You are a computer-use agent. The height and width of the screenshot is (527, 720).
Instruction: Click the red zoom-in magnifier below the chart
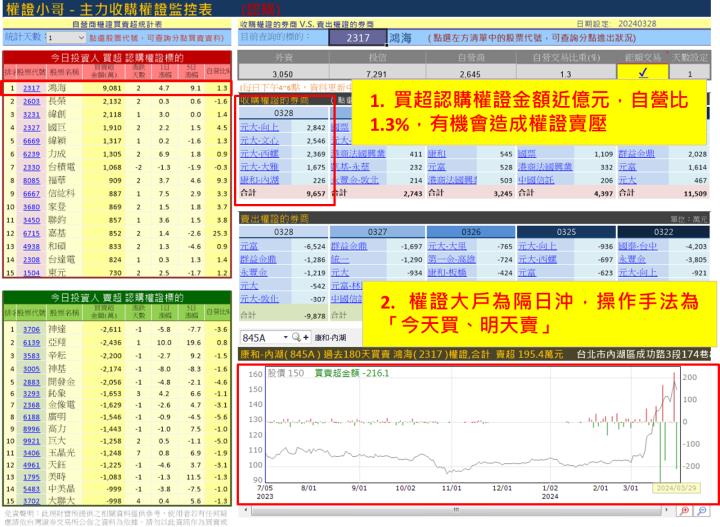point(685,510)
